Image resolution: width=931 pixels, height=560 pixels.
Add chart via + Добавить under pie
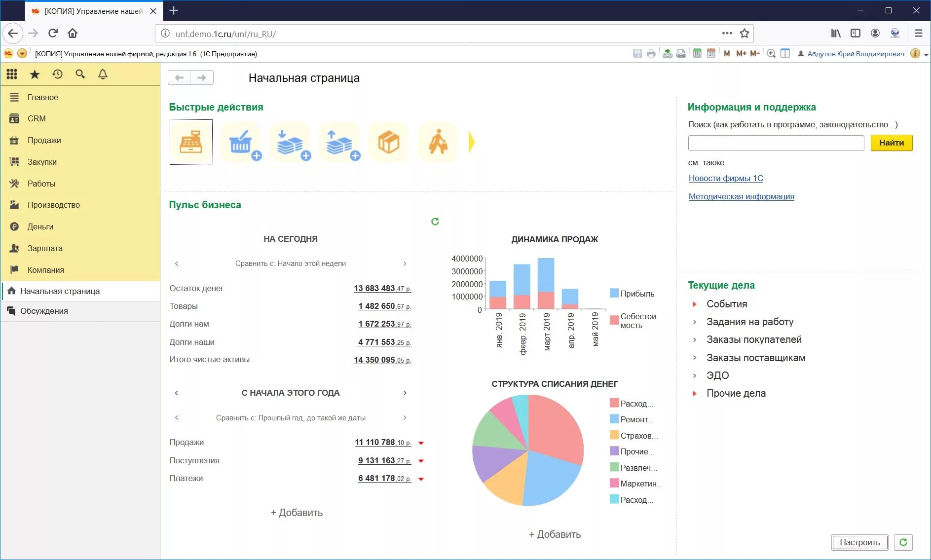[555, 534]
